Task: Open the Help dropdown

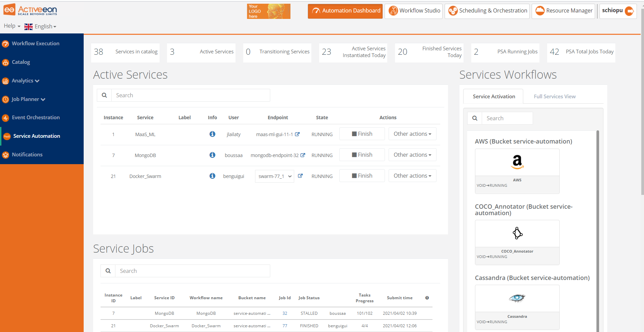Action: coord(12,26)
